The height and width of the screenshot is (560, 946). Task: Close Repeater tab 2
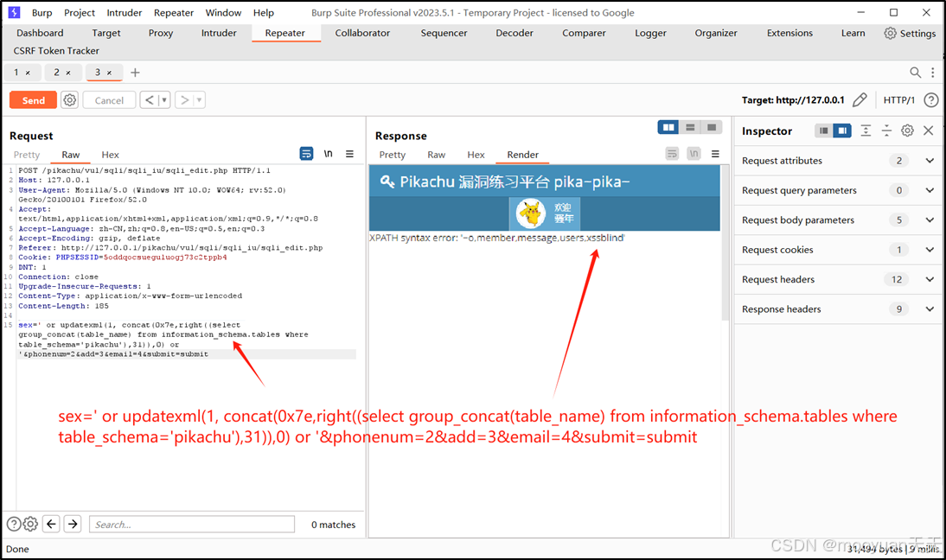68,73
